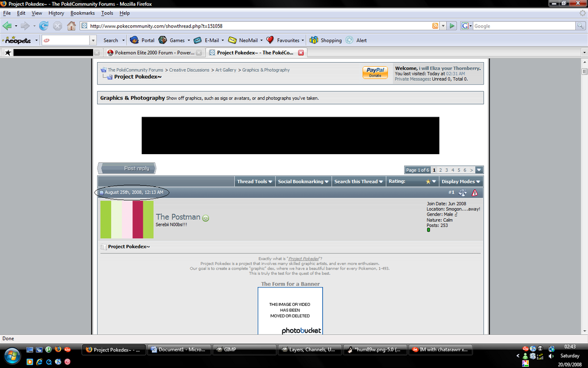Open the Tools menu
588x368 pixels.
(107, 13)
